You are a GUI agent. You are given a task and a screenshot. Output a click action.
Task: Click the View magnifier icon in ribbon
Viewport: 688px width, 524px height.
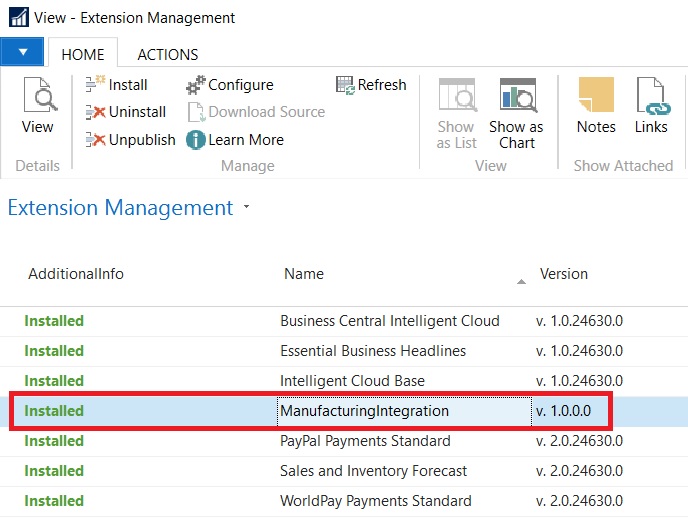click(x=38, y=100)
